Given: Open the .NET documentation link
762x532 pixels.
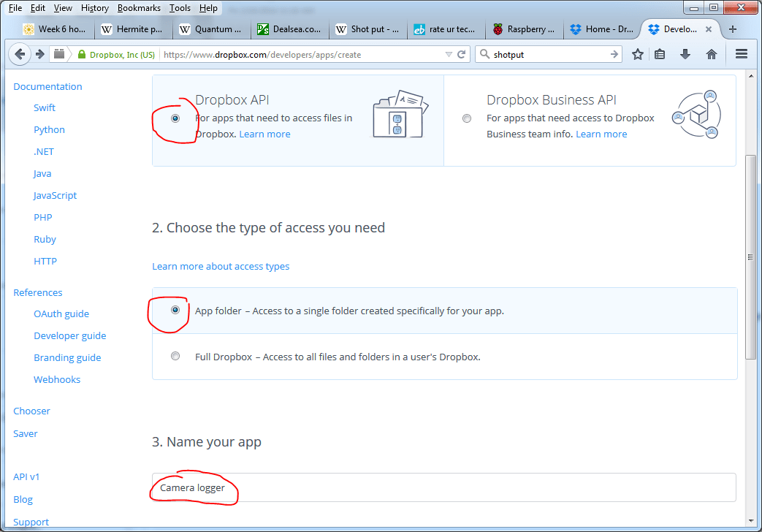Looking at the screenshot, I should coord(44,152).
